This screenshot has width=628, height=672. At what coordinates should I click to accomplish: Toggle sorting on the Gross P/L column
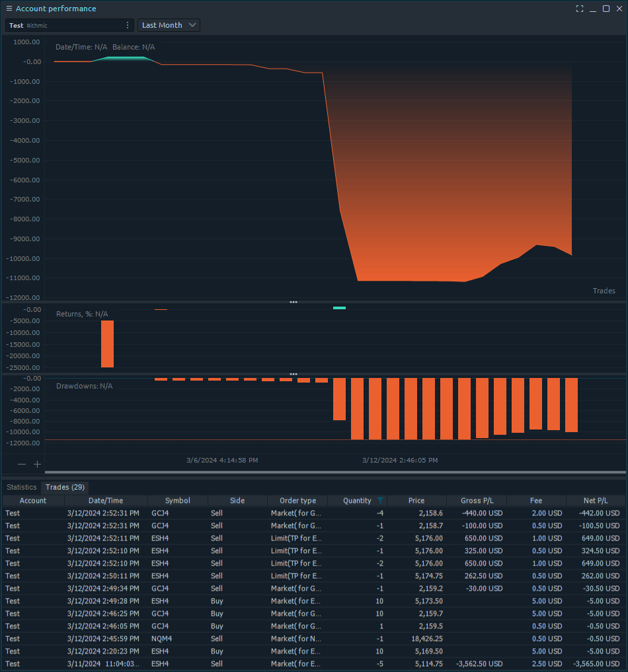tap(477, 501)
